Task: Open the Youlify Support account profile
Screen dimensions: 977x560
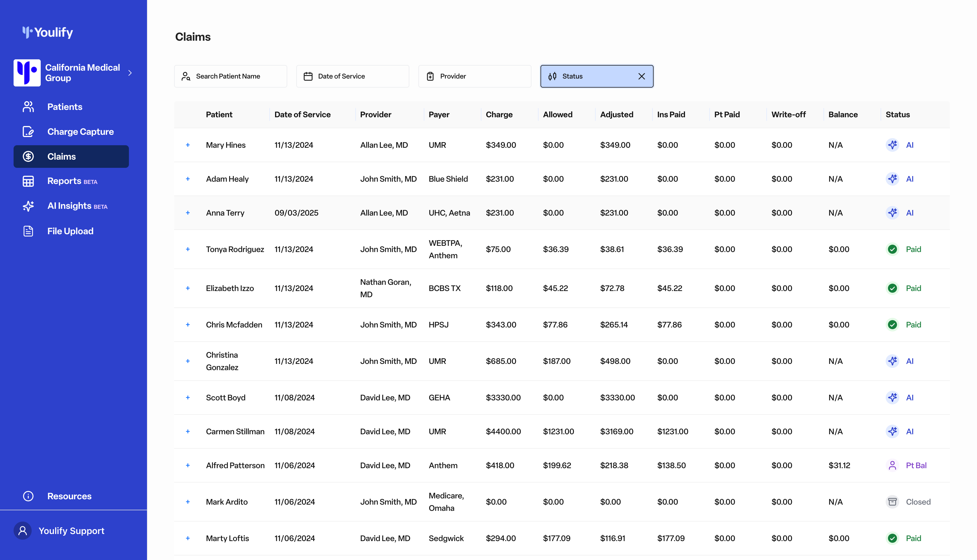Action: point(71,531)
